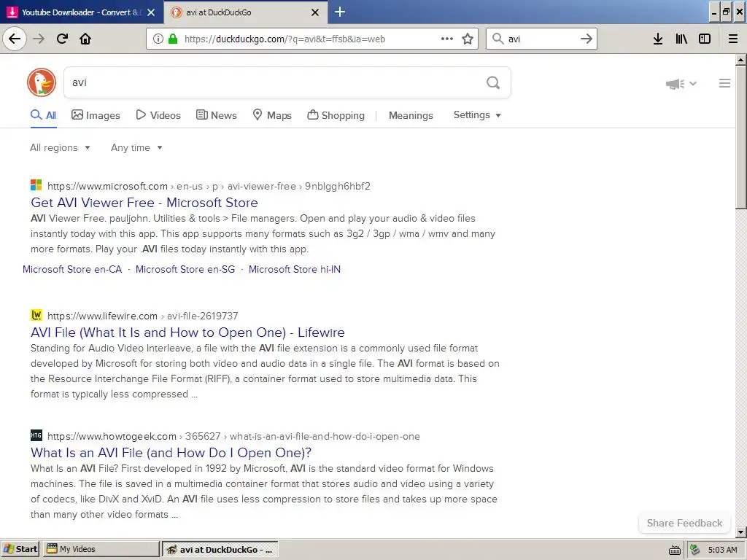Click the 5:03 AM clock

coord(722,550)
